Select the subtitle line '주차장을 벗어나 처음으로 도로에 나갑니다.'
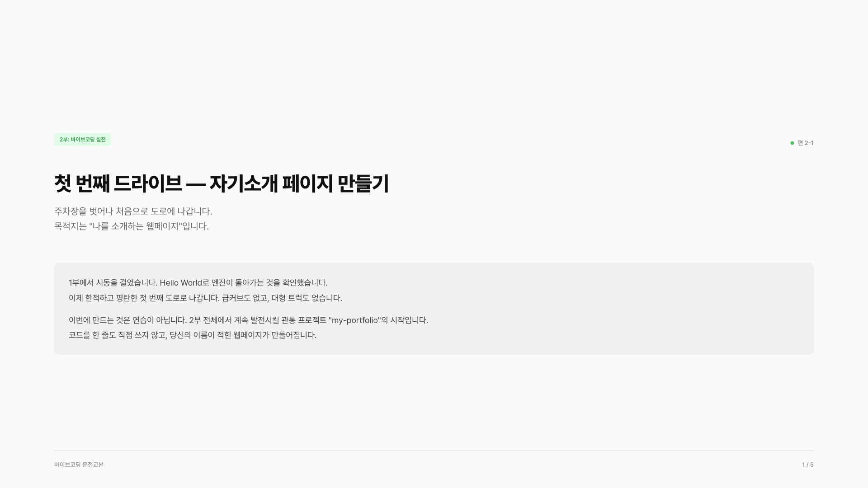This screenshot has height=488, width=868. point(133,211)
